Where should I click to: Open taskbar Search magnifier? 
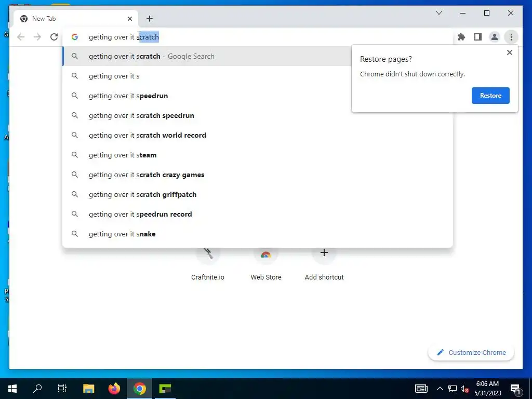coord(37,389)
